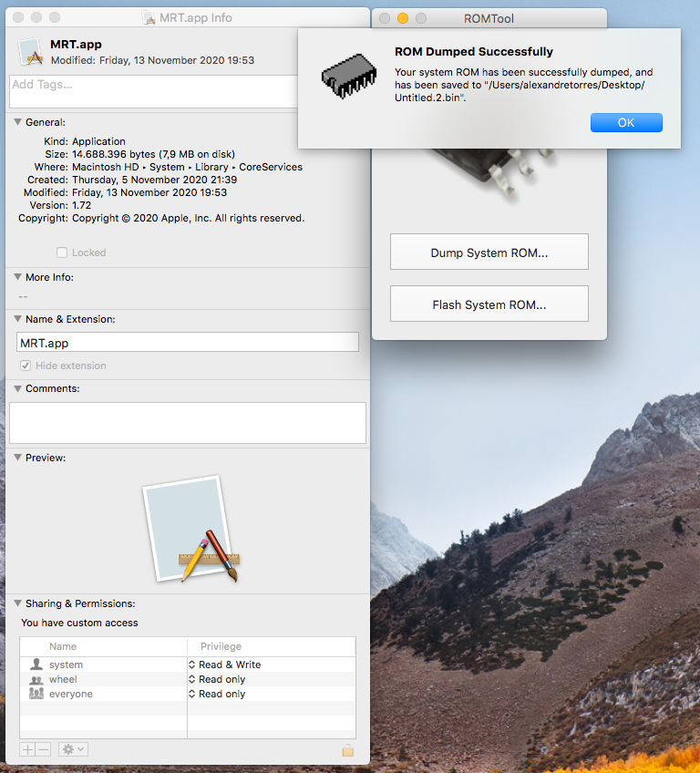Click the Kind Application value
700x773 pixels.
click(98, 141)
